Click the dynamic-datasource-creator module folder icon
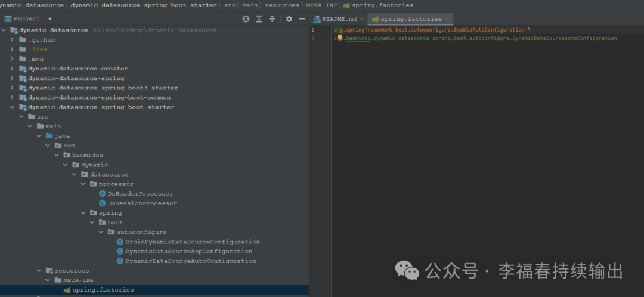 coord(23,69)
